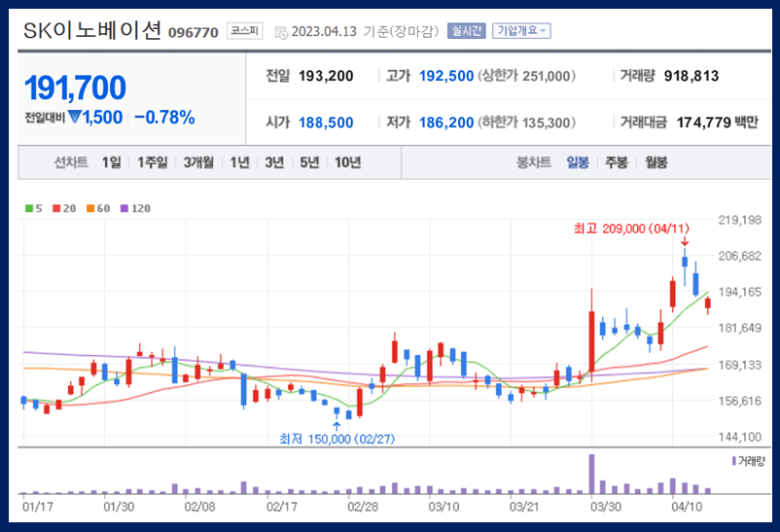Image resolution: width=780 pixels, height=532 pixels.
Task: Click the 고가 value 192,500
Action: coord(446,76)
